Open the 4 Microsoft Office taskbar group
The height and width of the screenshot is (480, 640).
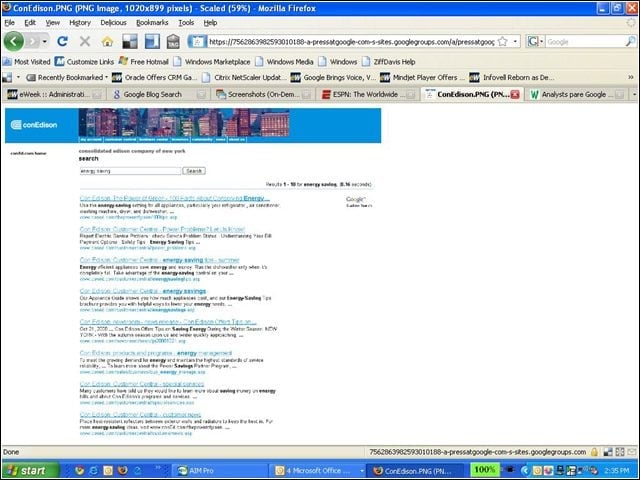click(318, 471)
